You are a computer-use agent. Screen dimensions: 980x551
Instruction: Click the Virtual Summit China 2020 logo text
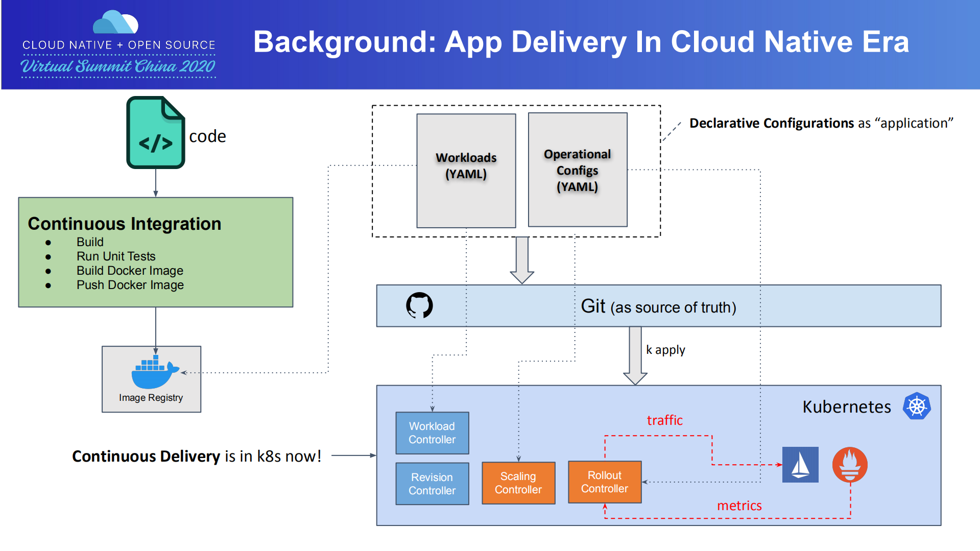(117, 65)
